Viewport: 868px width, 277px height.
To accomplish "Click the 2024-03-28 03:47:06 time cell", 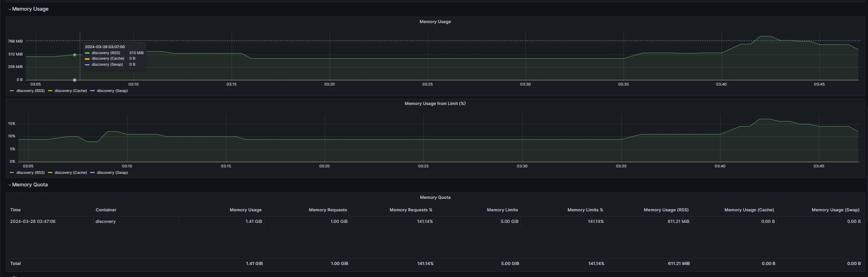I will tap(33, 222).
